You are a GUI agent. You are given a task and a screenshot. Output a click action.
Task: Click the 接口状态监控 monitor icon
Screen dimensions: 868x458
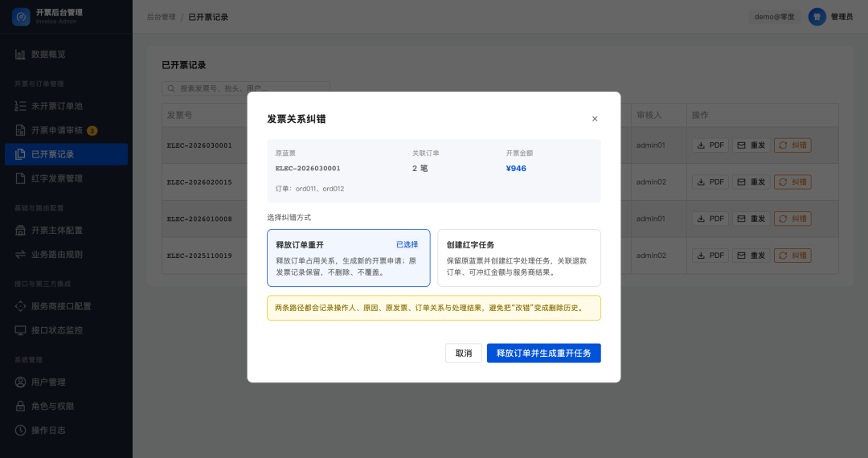click(20, 330)
